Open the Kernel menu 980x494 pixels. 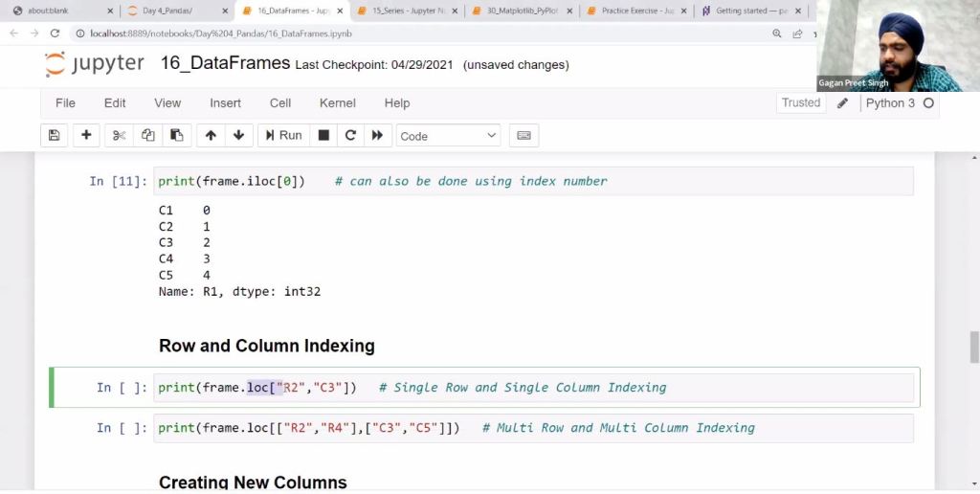click(337, 103)
